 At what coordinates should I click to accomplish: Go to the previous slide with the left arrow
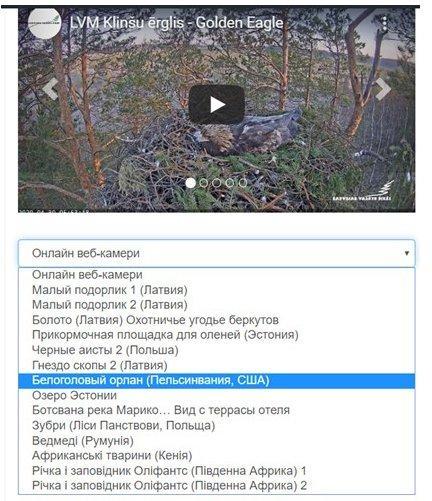(x=51, y=89)
